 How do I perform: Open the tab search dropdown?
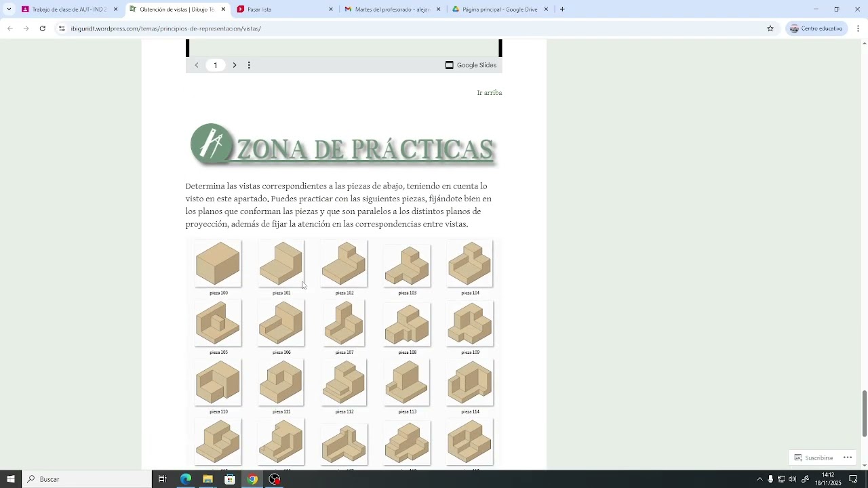pos(9,9)
